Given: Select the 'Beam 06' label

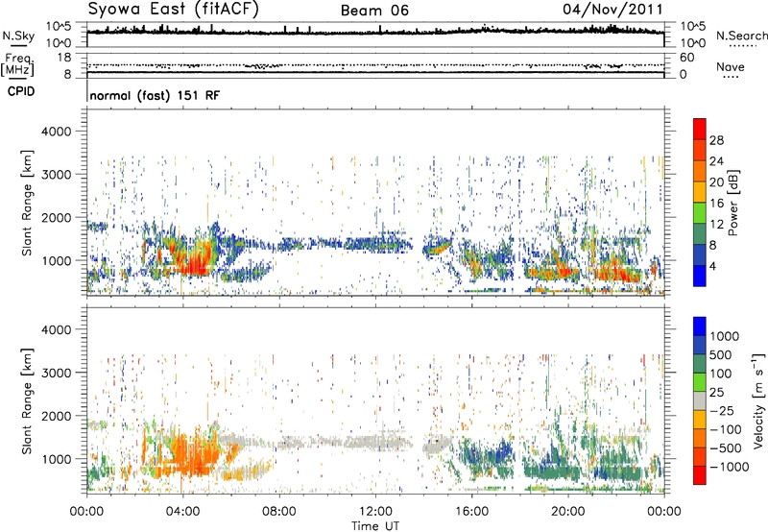Looking at the screenshot, I should 374,11.
